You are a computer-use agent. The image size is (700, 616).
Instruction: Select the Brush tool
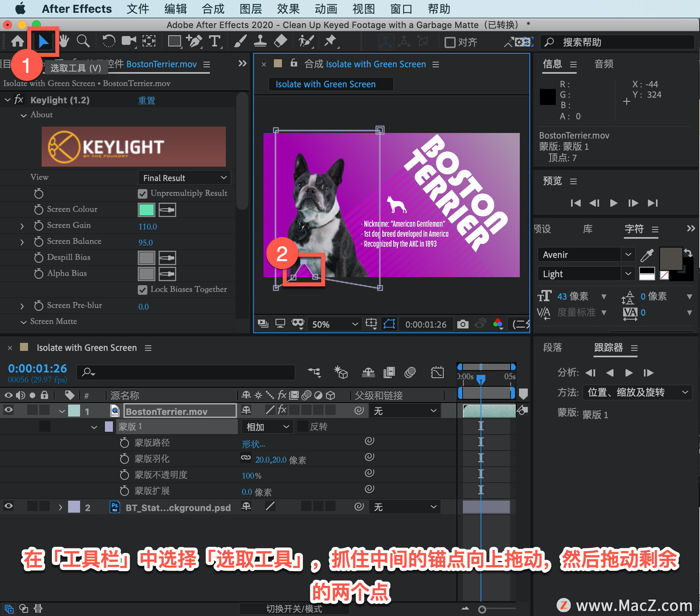[x=240, y=41]
